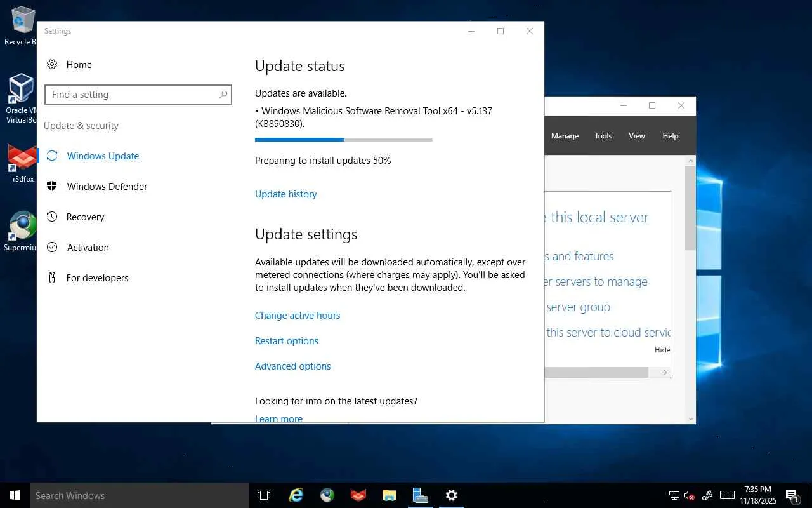The width and height of the screenshot is (812, 508).
Task: Go to Settings Home via the gear icon
Action: point(52,65)
